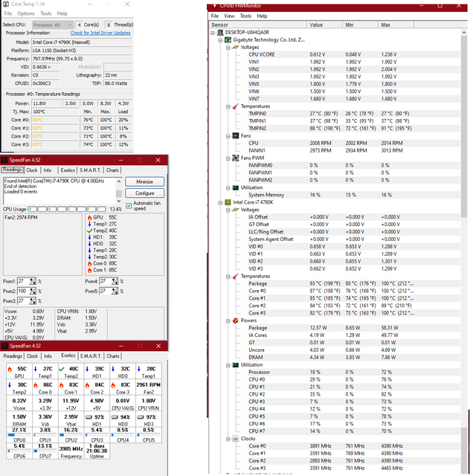Viewport: 473px width, 476px height.
Task: Click the Gigabyte motherboard icon in HWMonitor
Action: point(228,39)
